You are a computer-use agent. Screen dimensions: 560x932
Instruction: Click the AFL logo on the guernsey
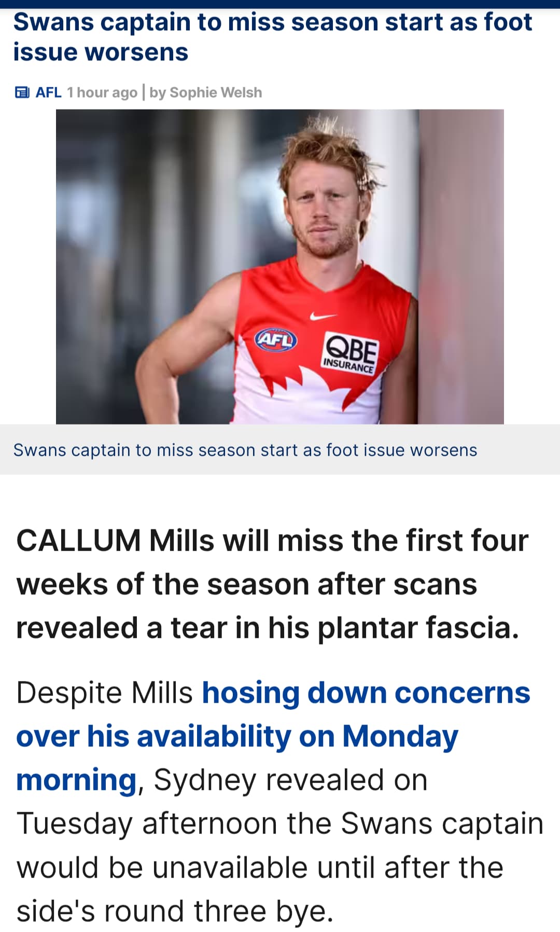[x=276, y=339]
